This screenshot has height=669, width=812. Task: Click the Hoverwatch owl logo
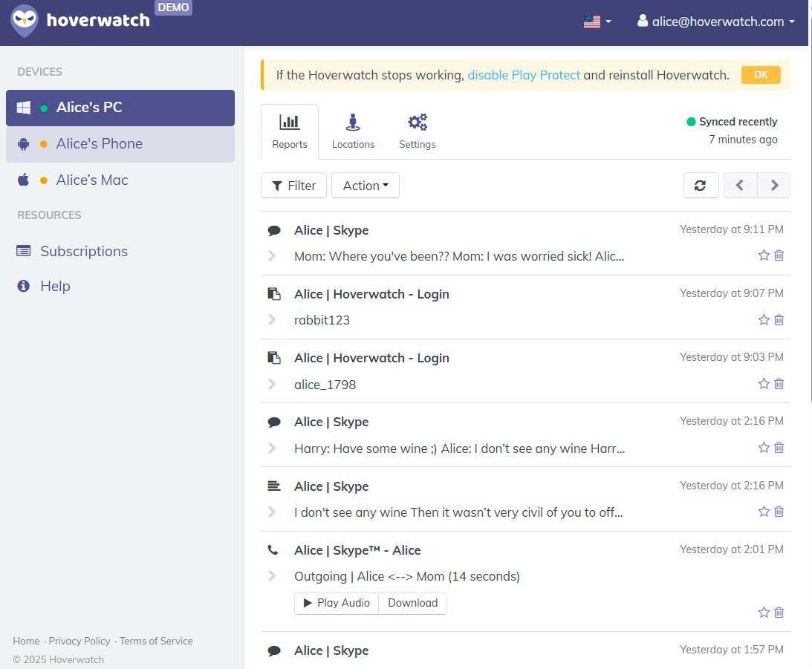25,21
